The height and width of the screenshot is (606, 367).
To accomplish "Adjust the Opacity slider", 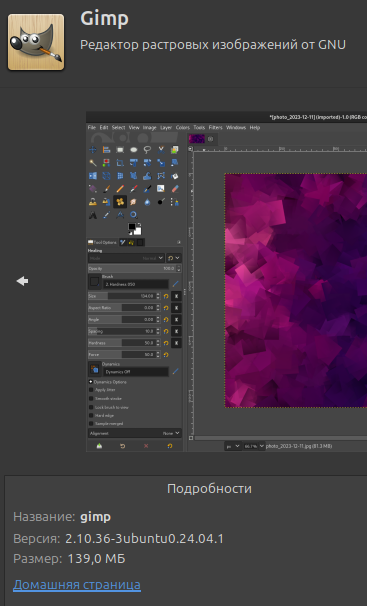I will point(134,268).
